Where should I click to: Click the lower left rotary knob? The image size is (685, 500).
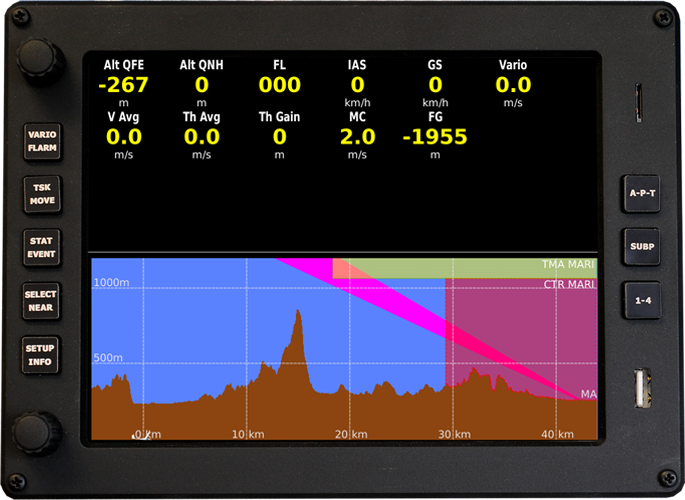point(36,432)
